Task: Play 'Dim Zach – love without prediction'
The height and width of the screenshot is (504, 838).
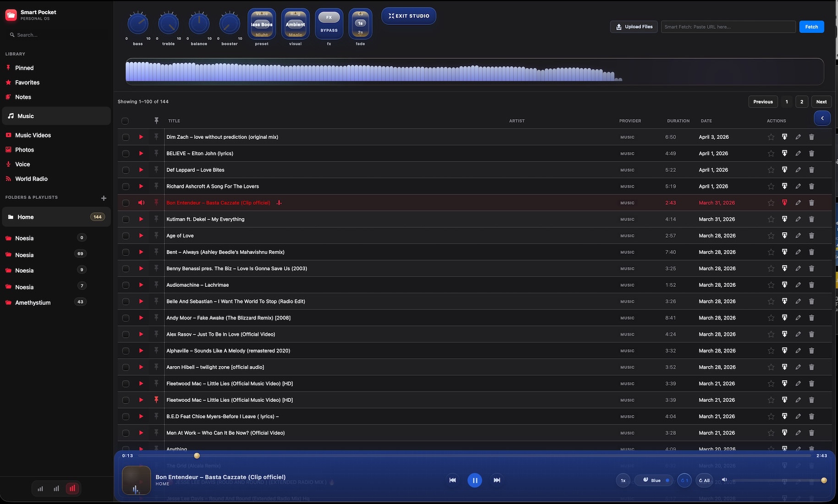Action: click(141, 137)
